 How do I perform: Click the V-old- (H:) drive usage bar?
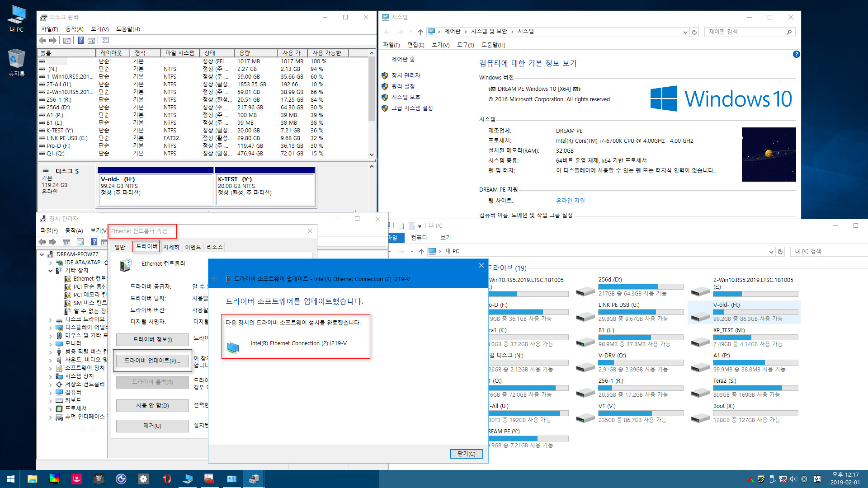tap(755, 312)
